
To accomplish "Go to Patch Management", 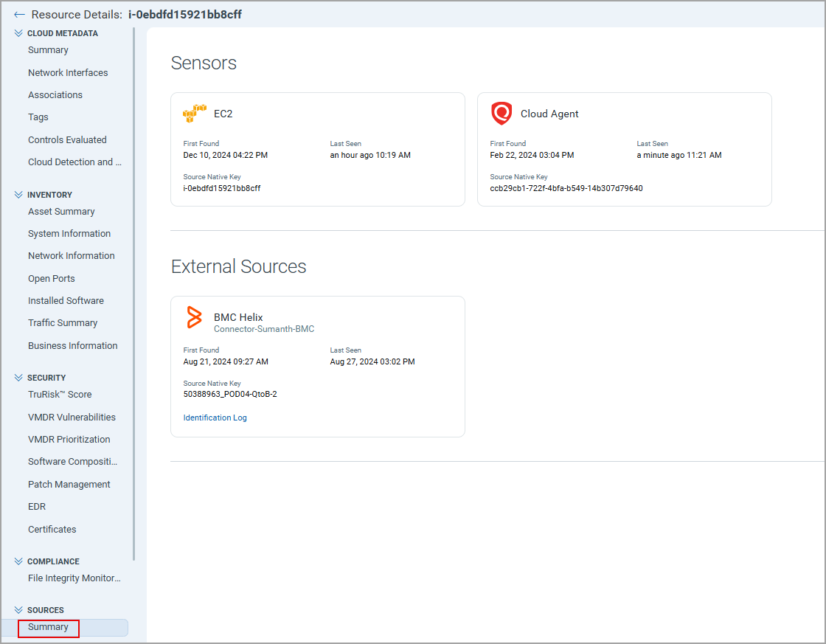I will (69, 485).
